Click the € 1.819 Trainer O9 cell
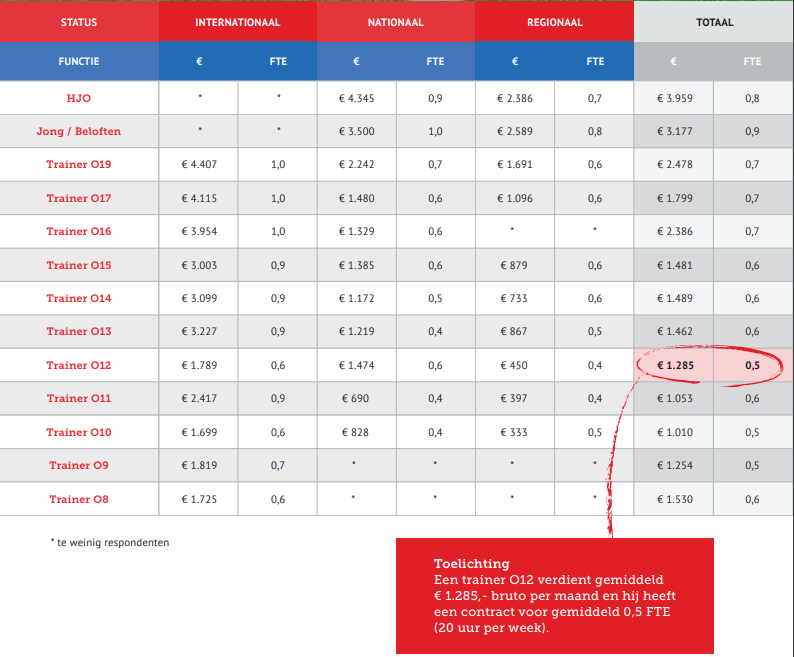794x657 pixels. [x=199, y=465]
